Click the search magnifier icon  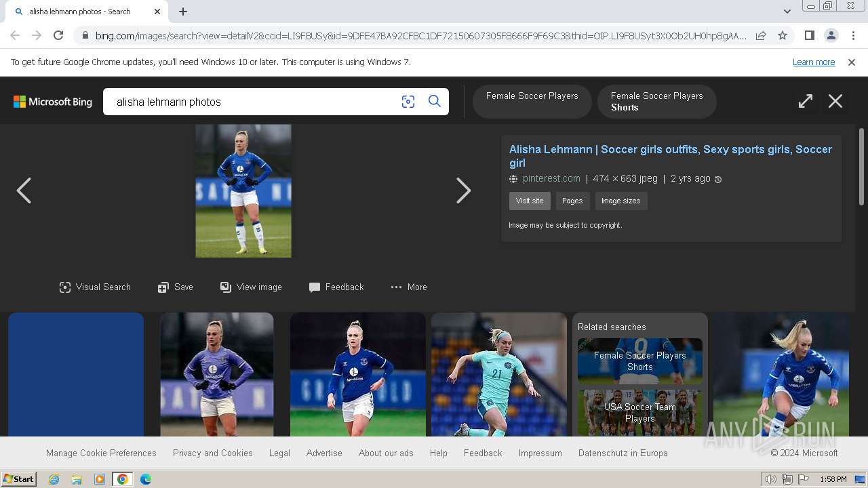[435, 102]
